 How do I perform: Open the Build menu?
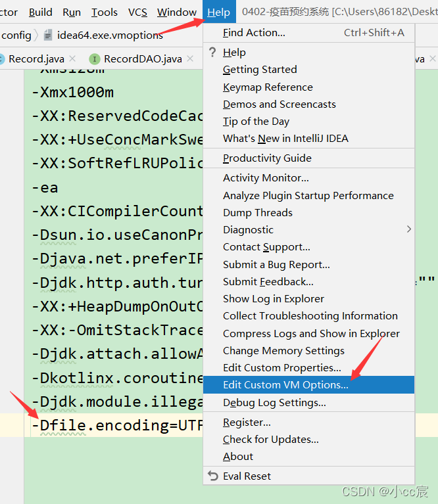tap(41, 12)
